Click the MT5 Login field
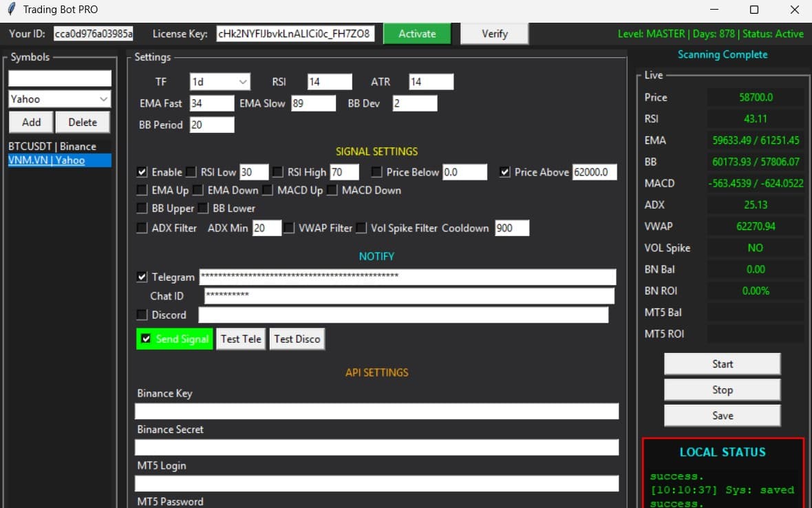Image resolution: width=812 pixels, height=508 pixels. pyautogui.click(x=376, y=483)
